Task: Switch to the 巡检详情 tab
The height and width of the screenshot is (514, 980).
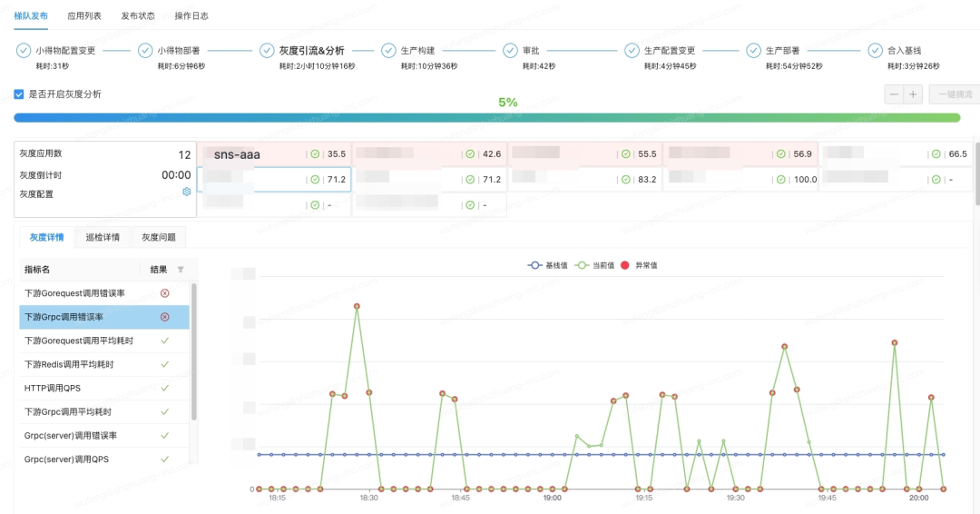Action: tap(103, 237)
